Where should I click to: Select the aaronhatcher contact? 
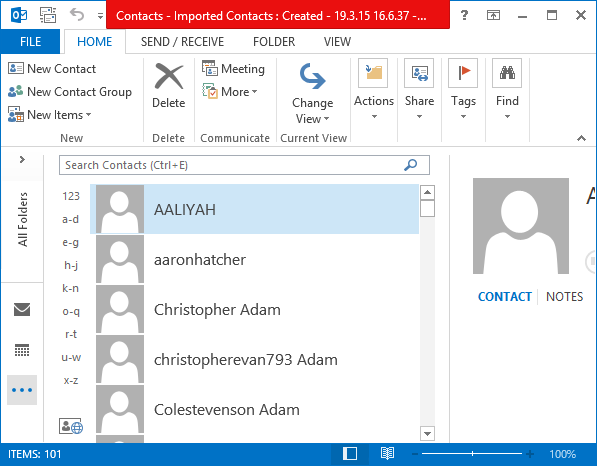[x=254, y=259]
